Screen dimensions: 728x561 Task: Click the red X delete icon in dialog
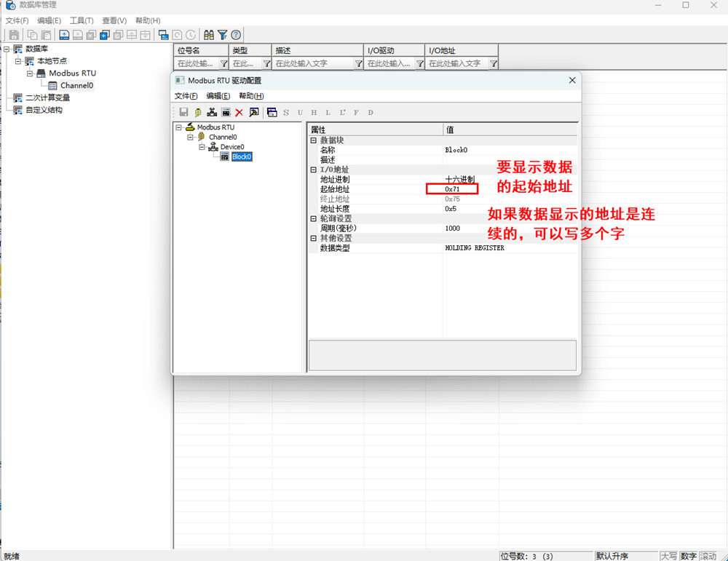point(239,112)
